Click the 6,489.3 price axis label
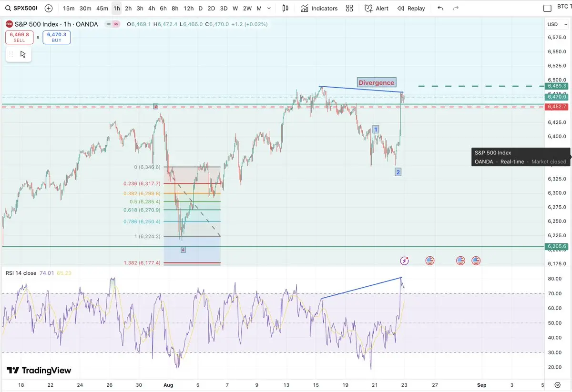The image size is (572, 392). click(557, 86)
